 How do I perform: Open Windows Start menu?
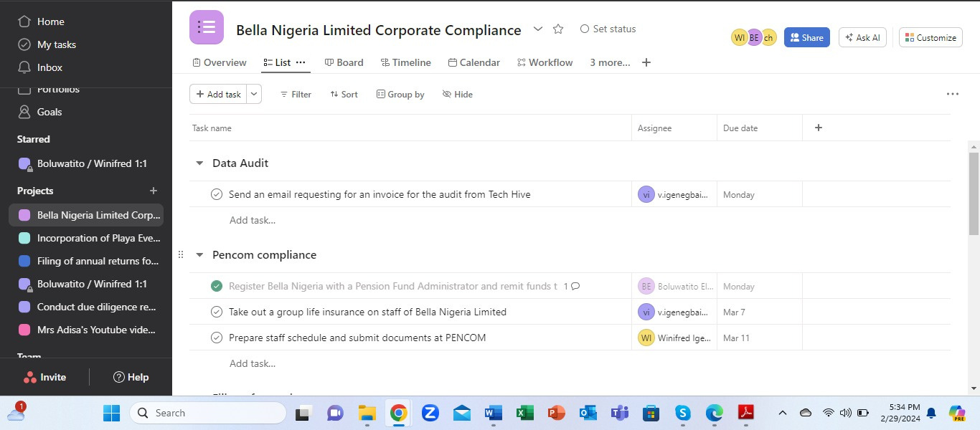pos(111,413)
